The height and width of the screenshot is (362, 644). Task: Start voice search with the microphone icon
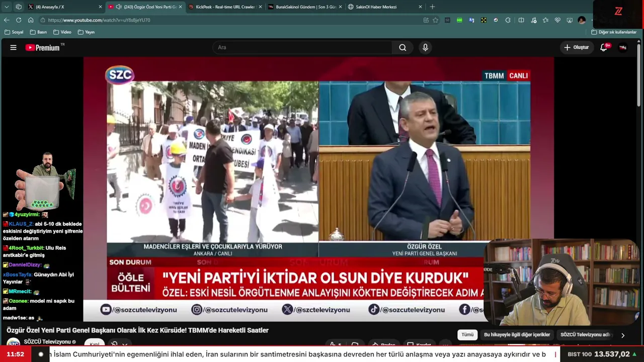tap(425, 47)
